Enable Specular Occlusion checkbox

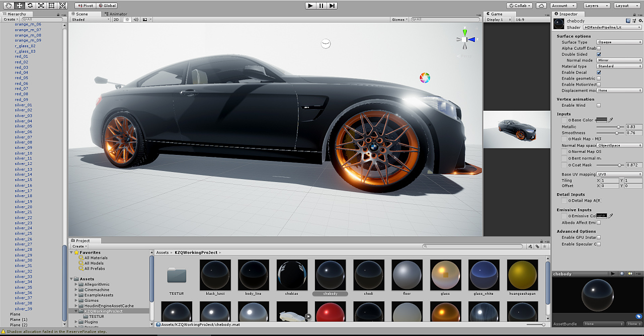(599, 244)
